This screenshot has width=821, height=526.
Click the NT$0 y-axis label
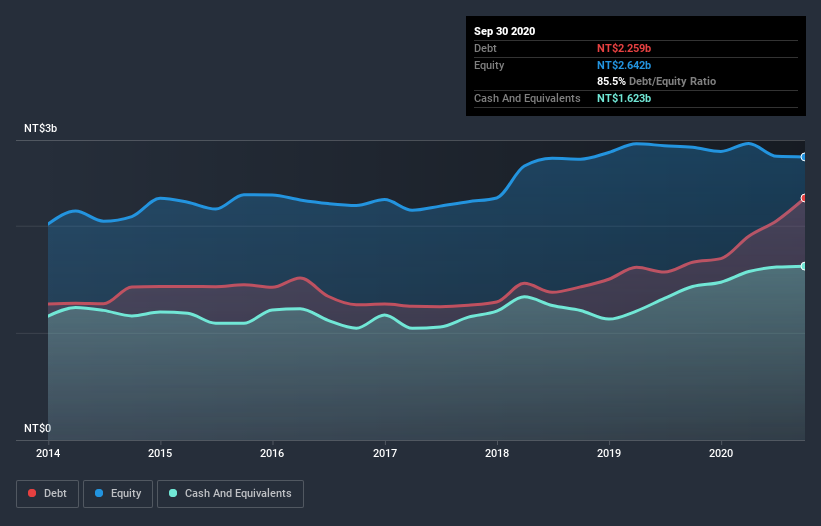[x=38, y=428]
